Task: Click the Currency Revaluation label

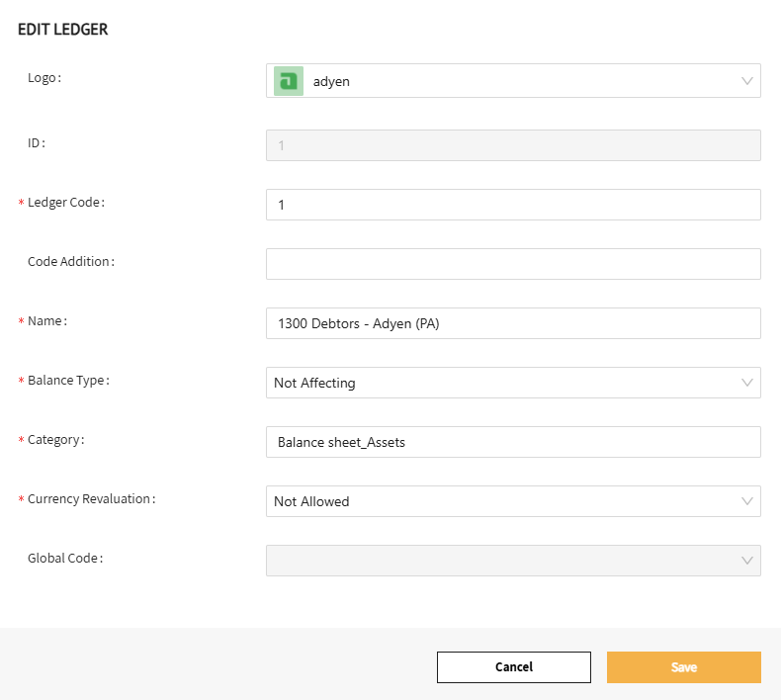Action: [x=91, y=498]
